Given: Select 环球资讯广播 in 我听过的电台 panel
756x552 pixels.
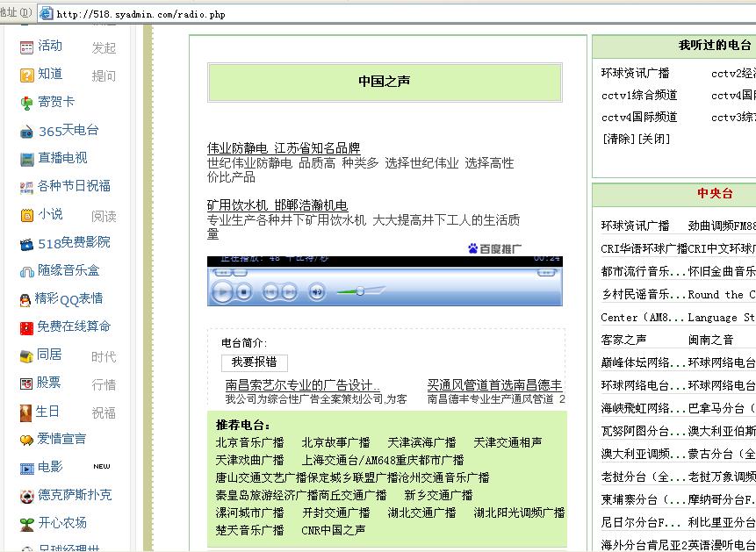Looking at the screenshot, I should coord(636,73).
